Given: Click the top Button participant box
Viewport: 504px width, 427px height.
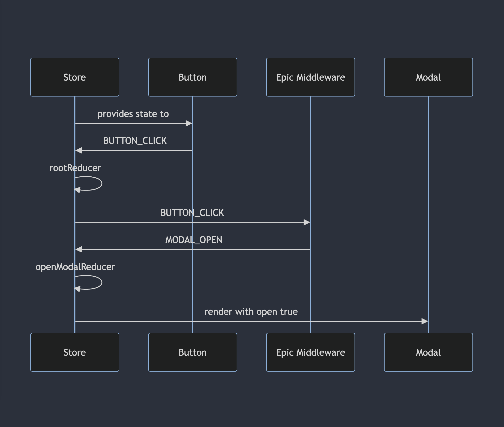Looking at the screenshot, I should [x=192, y=77].
